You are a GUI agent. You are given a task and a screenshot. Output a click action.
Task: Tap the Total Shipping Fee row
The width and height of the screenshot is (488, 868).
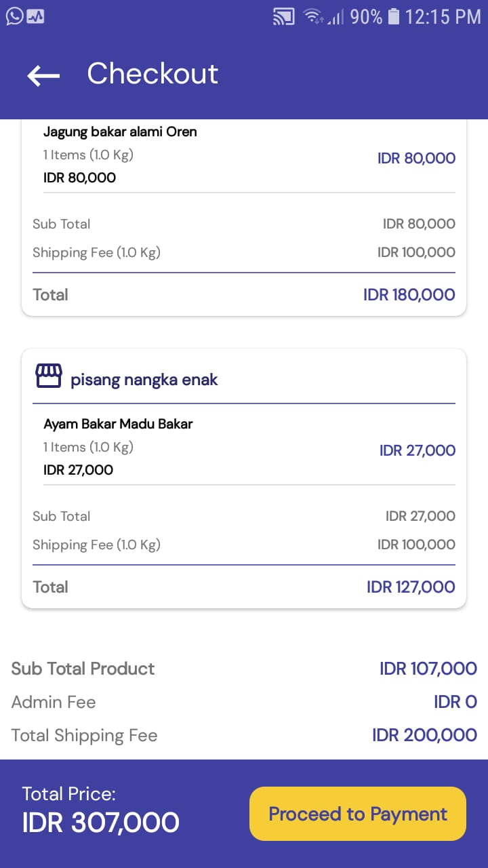click(244, 736)
